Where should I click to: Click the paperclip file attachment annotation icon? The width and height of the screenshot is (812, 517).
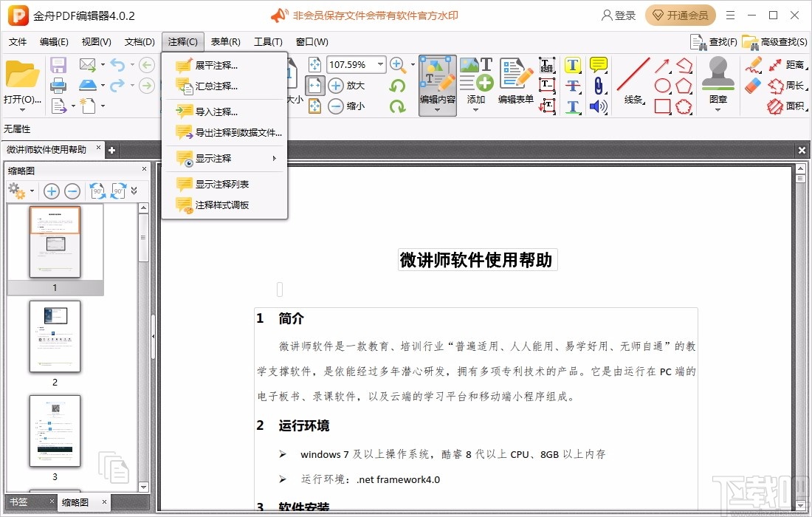click(x=598, y=86)
